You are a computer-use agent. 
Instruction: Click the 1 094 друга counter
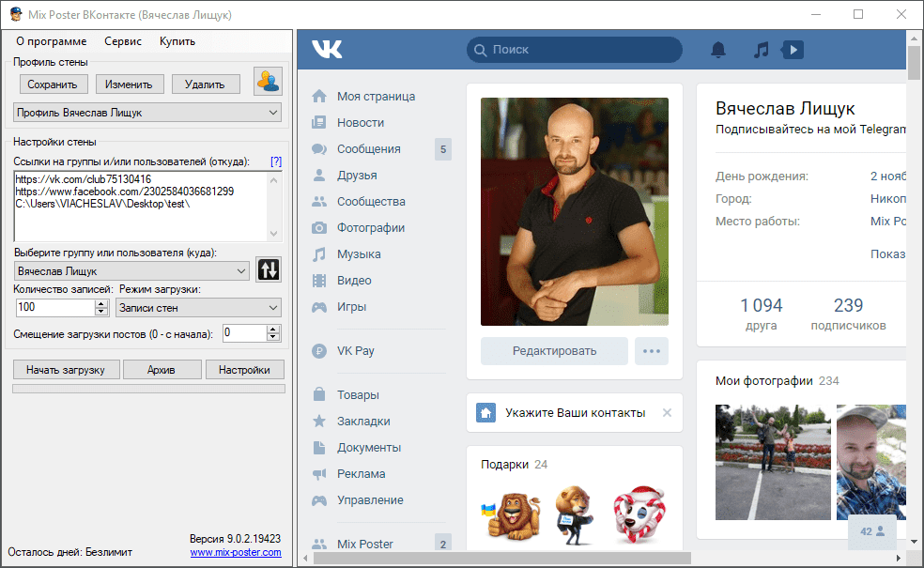point(761,315)
